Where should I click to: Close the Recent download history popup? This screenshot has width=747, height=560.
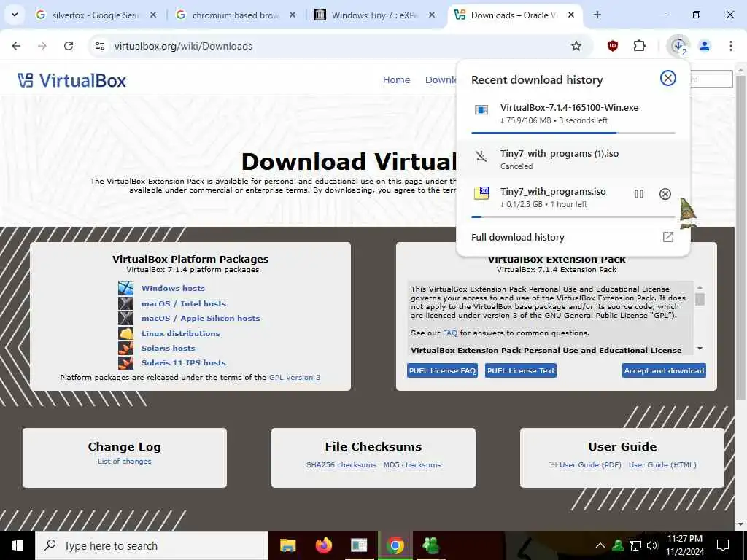668,78
